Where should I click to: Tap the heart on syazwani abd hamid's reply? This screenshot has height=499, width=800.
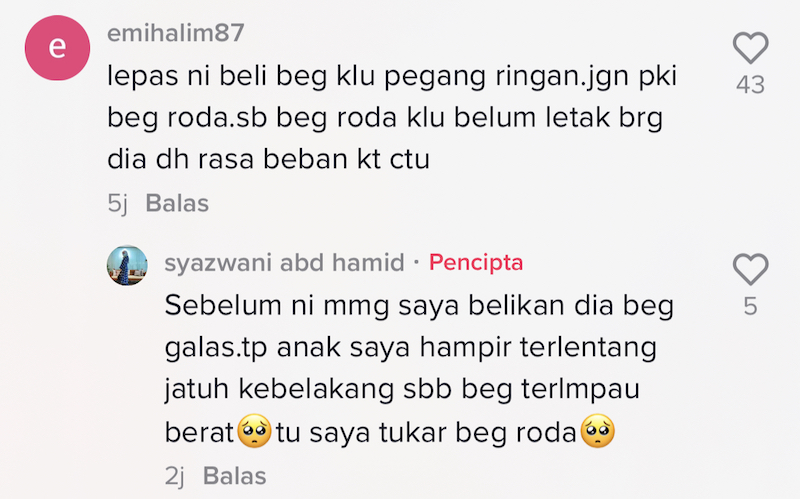coord(751,269)
